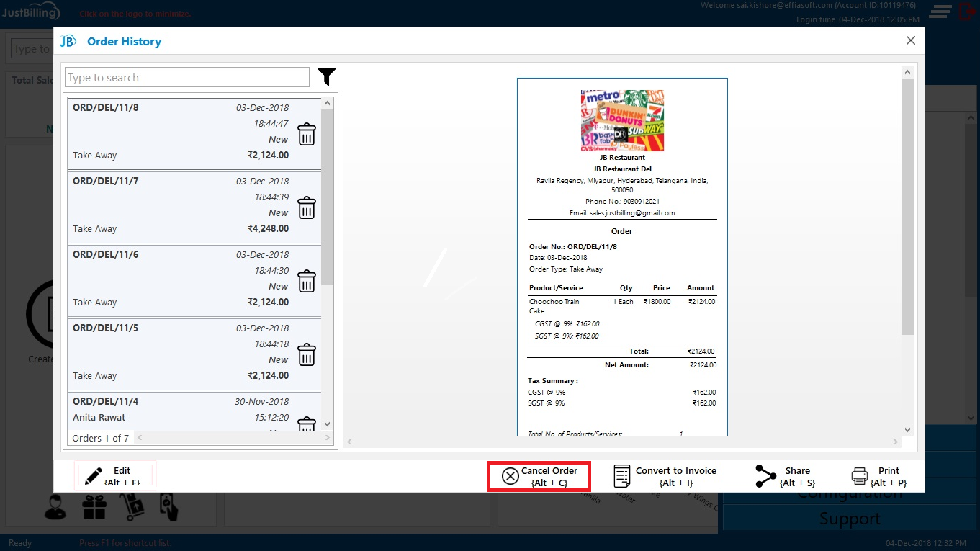Click the Type to search field
Screen dimensions: 980x551
tap(187, 77)
